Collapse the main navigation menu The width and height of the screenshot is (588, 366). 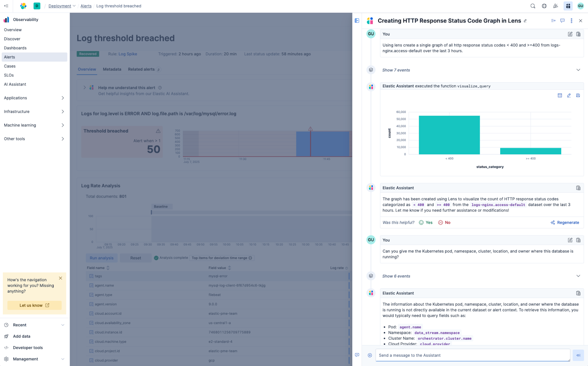pyautogui.click(x=6, y=6)
